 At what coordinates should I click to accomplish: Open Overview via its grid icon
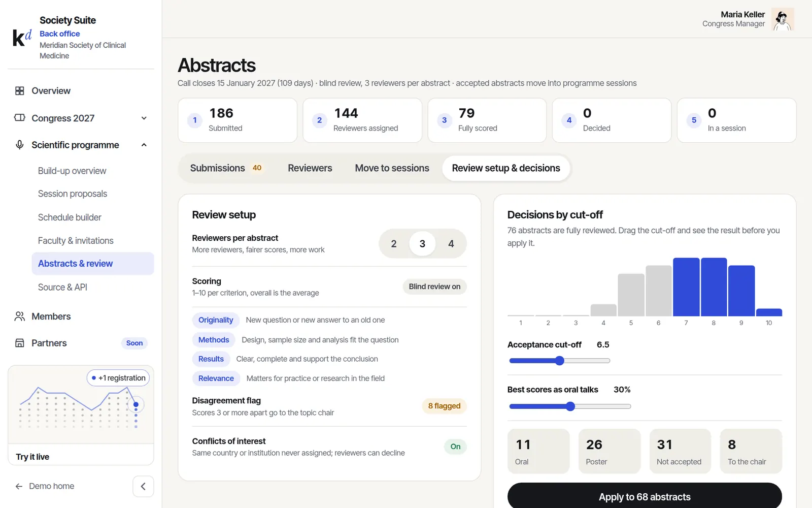click(x=20, y=91)
